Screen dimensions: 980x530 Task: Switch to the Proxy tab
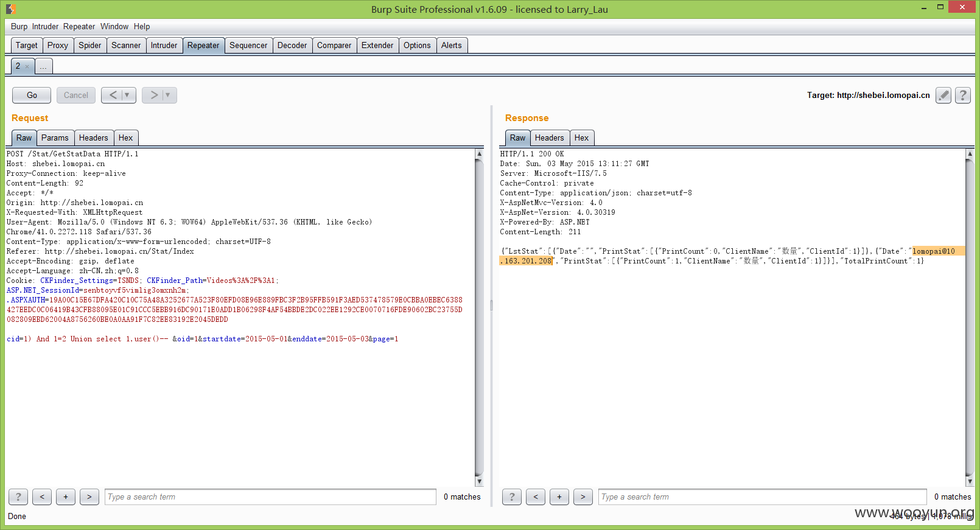(58, 46)
